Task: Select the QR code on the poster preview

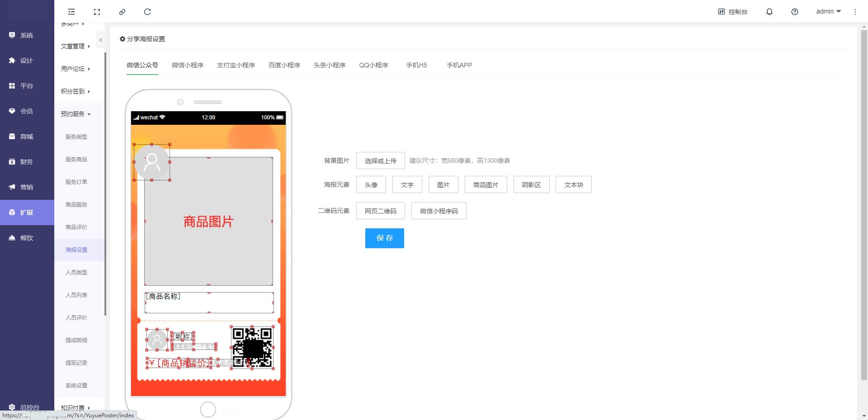Action: coord(252,347)
